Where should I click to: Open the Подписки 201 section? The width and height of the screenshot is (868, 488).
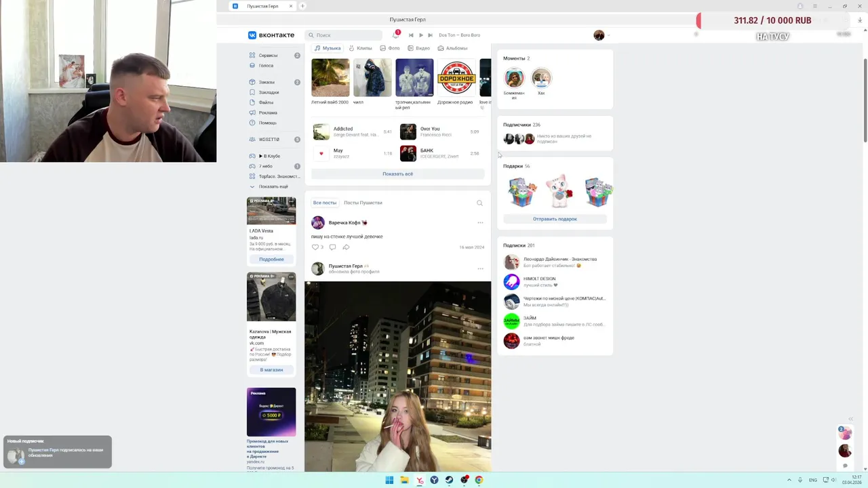tap(519, 245)
